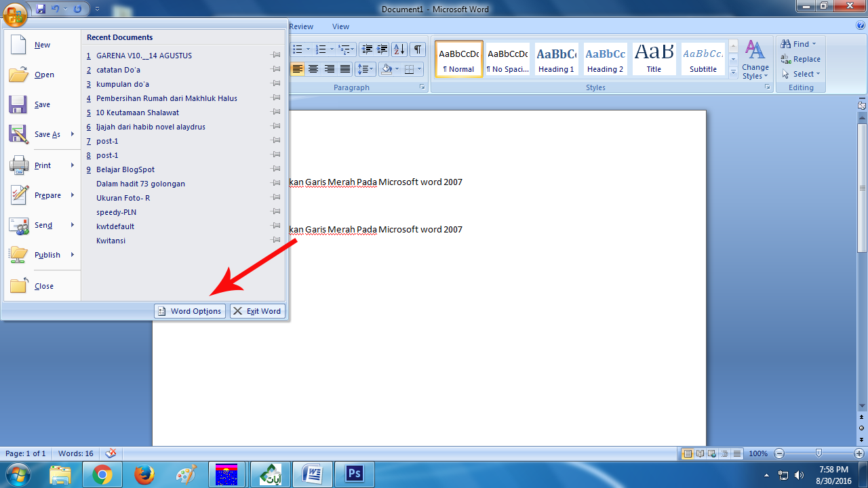Click the Borders grid icon
This screenshot has height=488, width=868.
(x=409, y=69)
